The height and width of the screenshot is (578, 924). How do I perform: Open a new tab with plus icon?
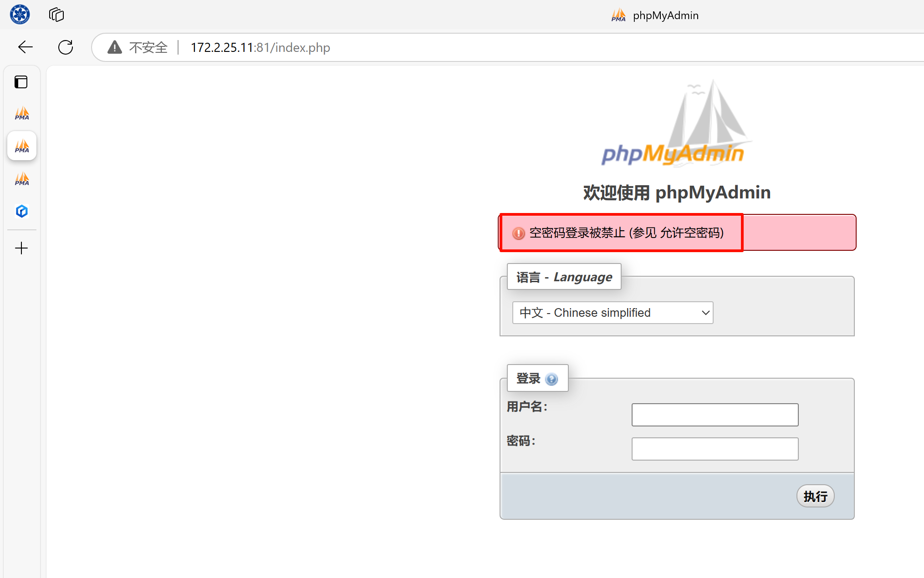point(21,248)
